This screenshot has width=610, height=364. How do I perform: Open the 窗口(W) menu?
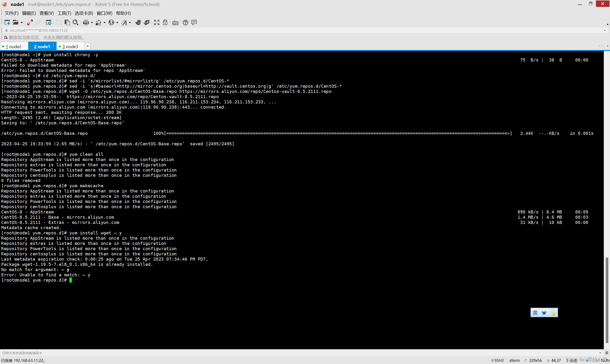pyautogui.click(x=105, y=13)
